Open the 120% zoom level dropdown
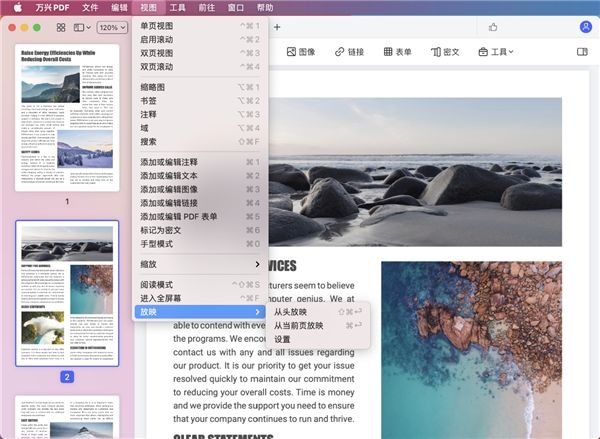The height and width of the screenshot is (439, 600). click(x=112, y=28)
